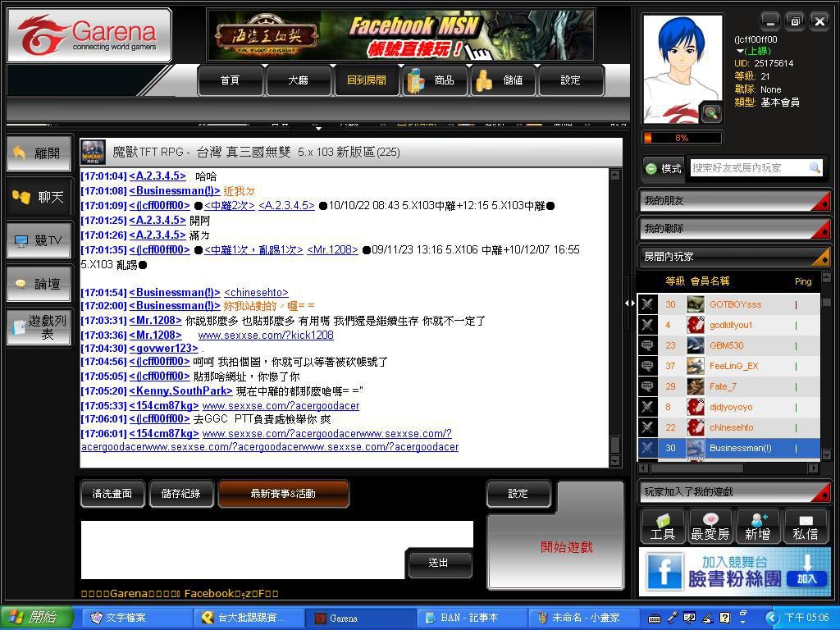This screenshot has height=630, width=840.
Task: Open the 私信 private message icon
Action: coord(806,526)
